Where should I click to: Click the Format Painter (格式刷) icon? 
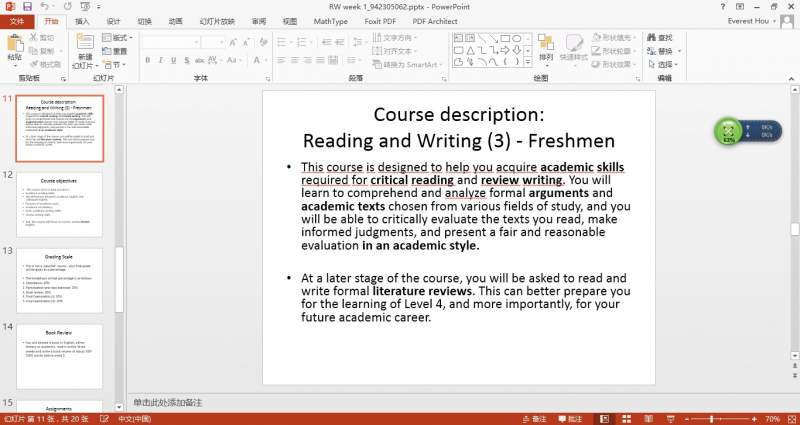tap(34, 64)
